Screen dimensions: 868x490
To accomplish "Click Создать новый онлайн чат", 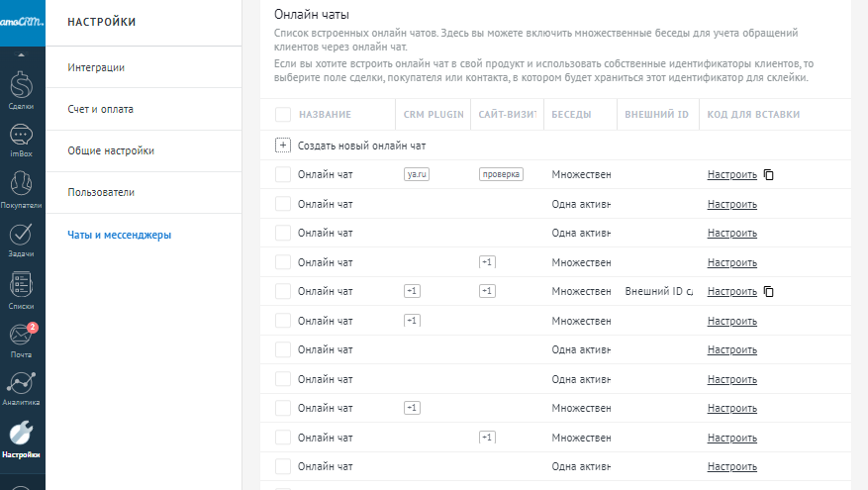I will (x=361, y=146).
